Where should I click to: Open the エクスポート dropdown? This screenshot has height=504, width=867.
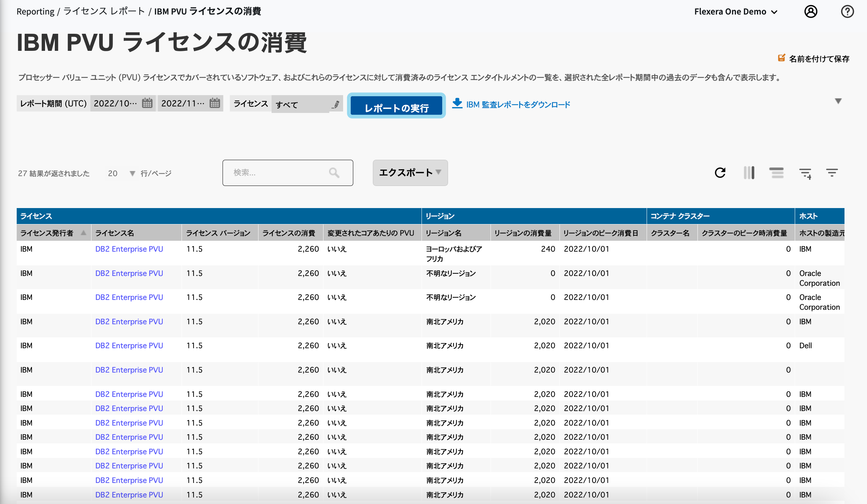[410, 173]
